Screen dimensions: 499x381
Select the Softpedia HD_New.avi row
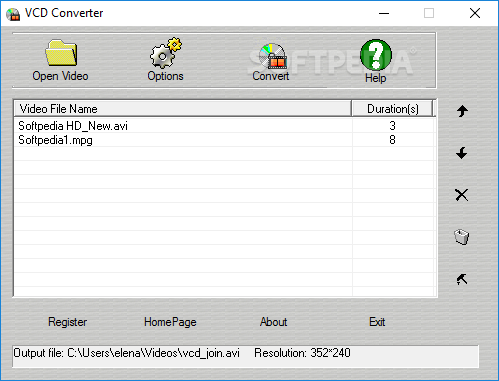click(x=225, y=126)
